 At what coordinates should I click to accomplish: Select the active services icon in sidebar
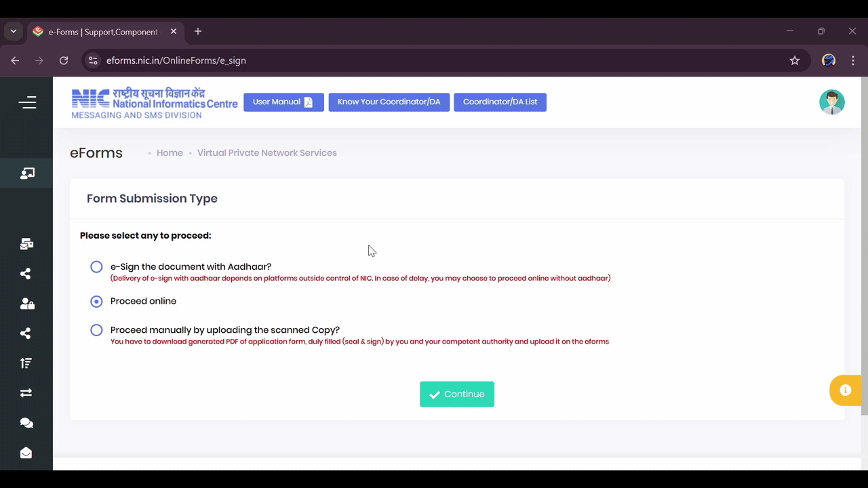pyautogui.click(x=27, y=173)
